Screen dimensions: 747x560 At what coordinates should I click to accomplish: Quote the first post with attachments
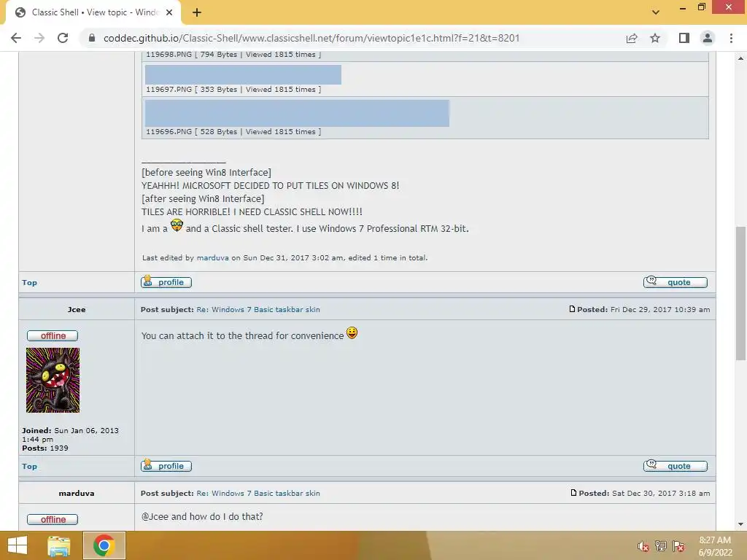pos(675,282)
